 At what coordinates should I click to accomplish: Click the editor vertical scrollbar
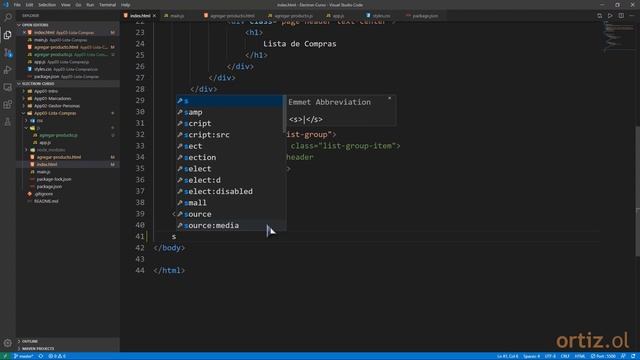coord(637,191)
